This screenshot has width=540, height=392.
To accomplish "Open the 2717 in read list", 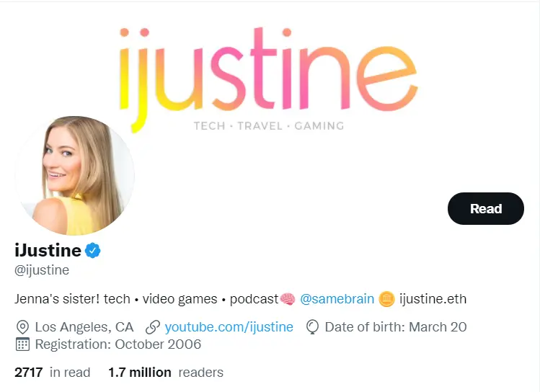I will click(x=53, y=373).
